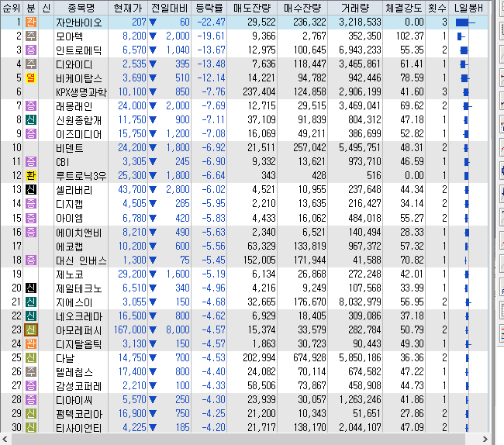Image resolution: width=504 pixels, height=445 pixels.
Task: Click the 증 badge beside 디아이씨
Action: (31, 400)
